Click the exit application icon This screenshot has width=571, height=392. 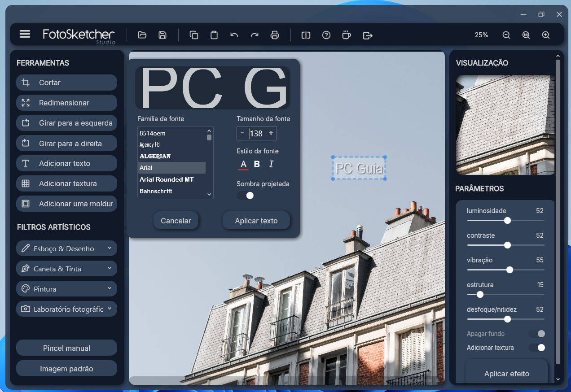(368, 35)
